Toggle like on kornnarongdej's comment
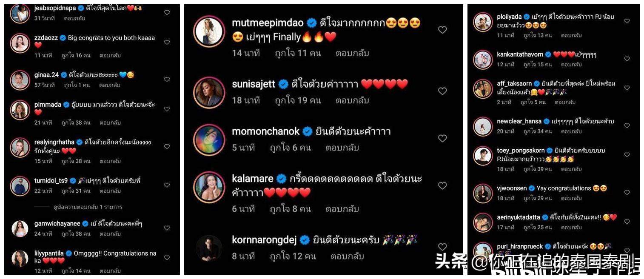This screenshot has height=279, width=644. coord(442,247)
